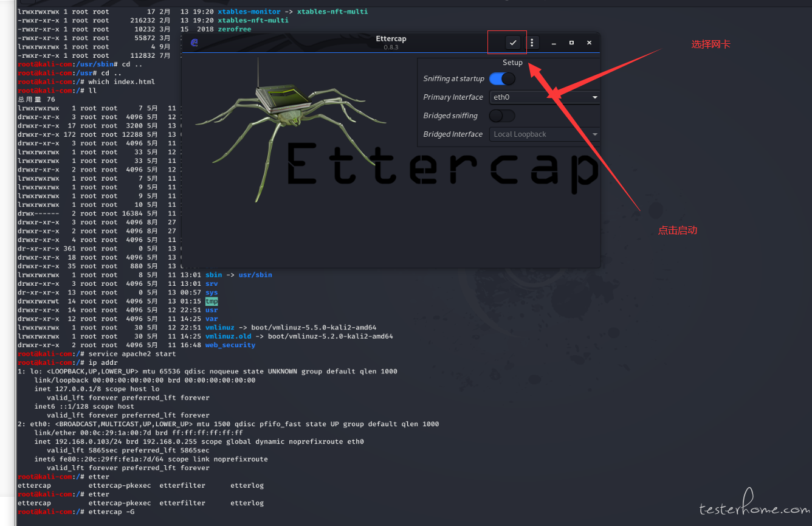Viewport: 812px width, 526px height.
Task: Click the Bridged Interface label
Action: (453, 134)
